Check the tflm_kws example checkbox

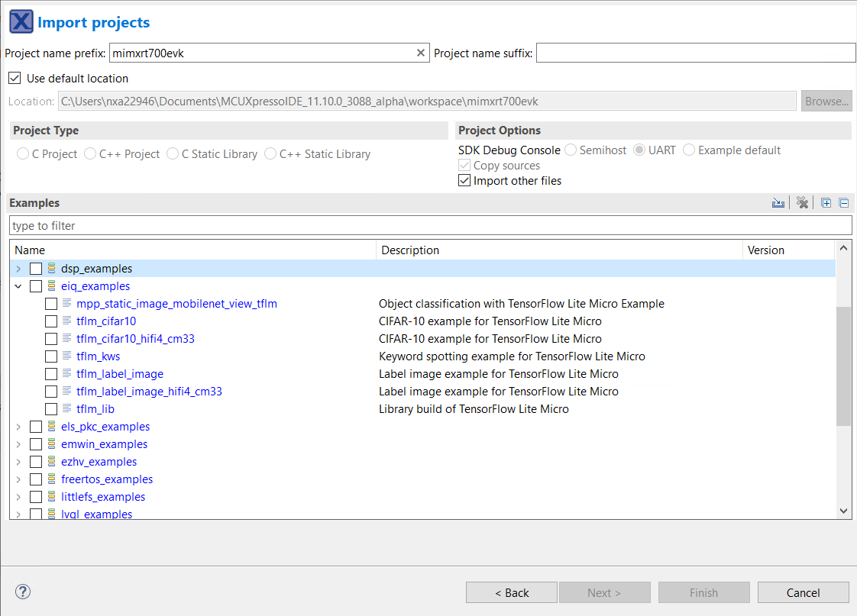pyautogui.click(x=51, y=356)
